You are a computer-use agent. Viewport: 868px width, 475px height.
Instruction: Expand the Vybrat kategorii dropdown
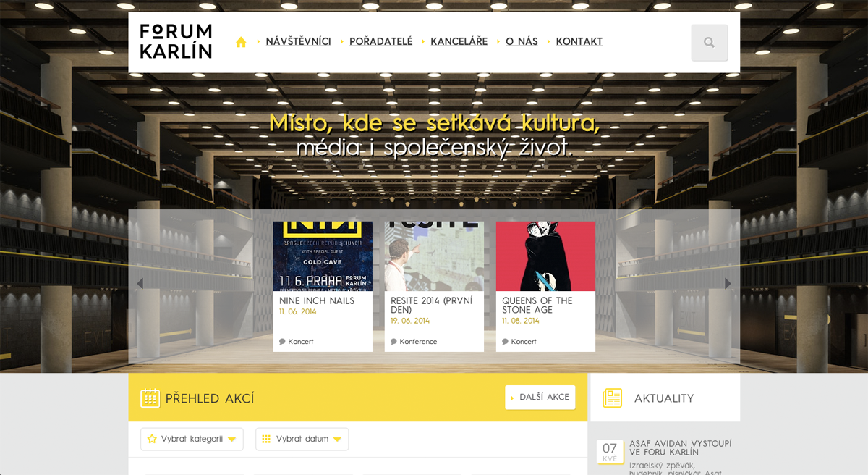tap(192, 439)
